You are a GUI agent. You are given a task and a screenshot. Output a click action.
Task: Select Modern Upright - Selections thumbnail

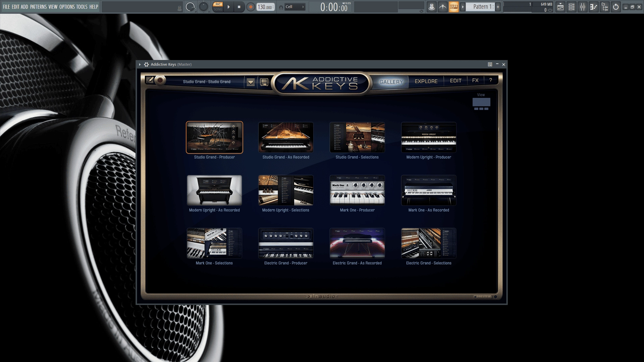(286, 190)
